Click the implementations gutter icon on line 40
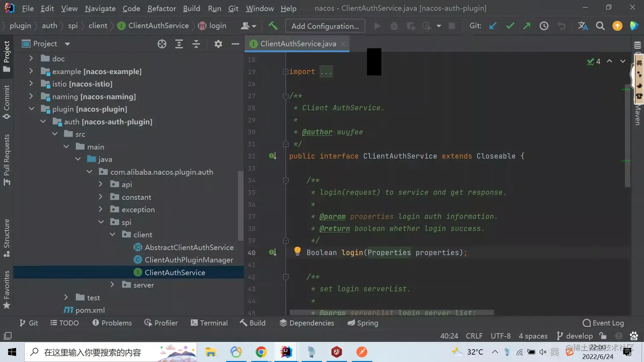Viewport: 644px width, 362px height. click(273, 252)
